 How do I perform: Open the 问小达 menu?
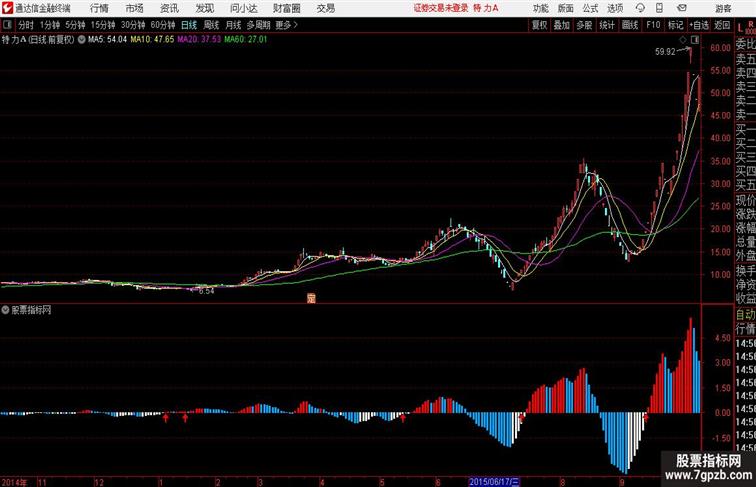[x=243, y=8]
